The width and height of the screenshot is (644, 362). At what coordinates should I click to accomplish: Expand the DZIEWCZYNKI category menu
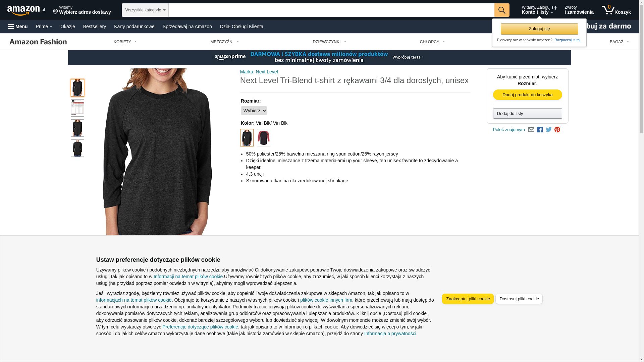[x=329, y=42]
